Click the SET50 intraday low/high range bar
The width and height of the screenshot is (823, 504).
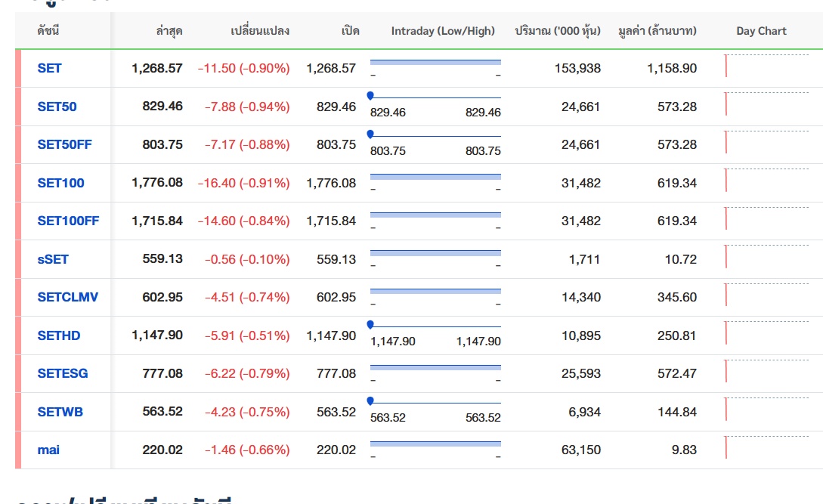click(x=435, y=97)
